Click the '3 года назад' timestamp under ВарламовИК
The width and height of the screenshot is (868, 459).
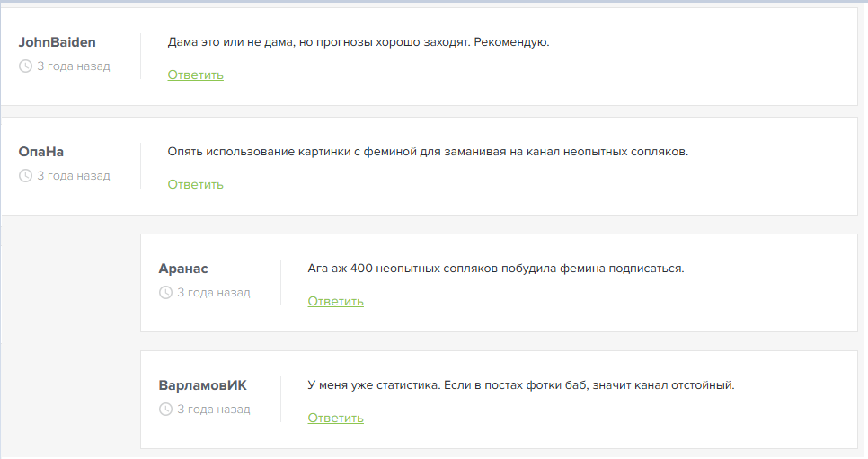click(x=214, y=410)
